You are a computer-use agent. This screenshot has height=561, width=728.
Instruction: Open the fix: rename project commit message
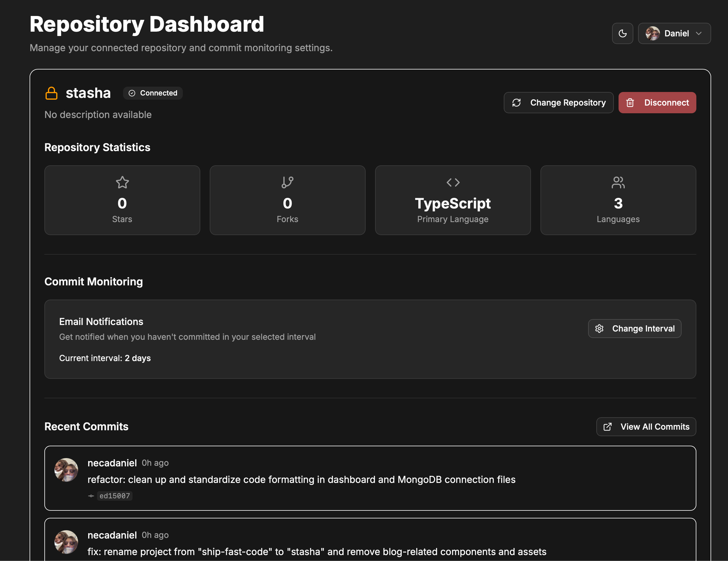click(317, 552)
